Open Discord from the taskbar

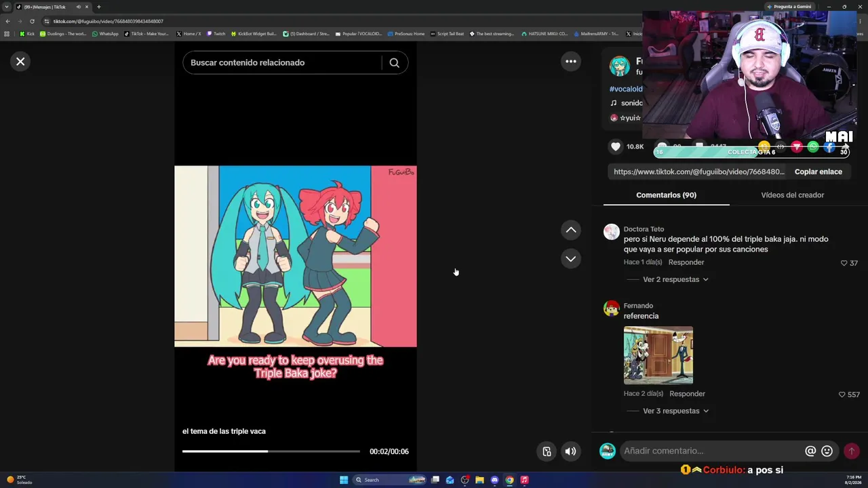[x=494, y=480]
